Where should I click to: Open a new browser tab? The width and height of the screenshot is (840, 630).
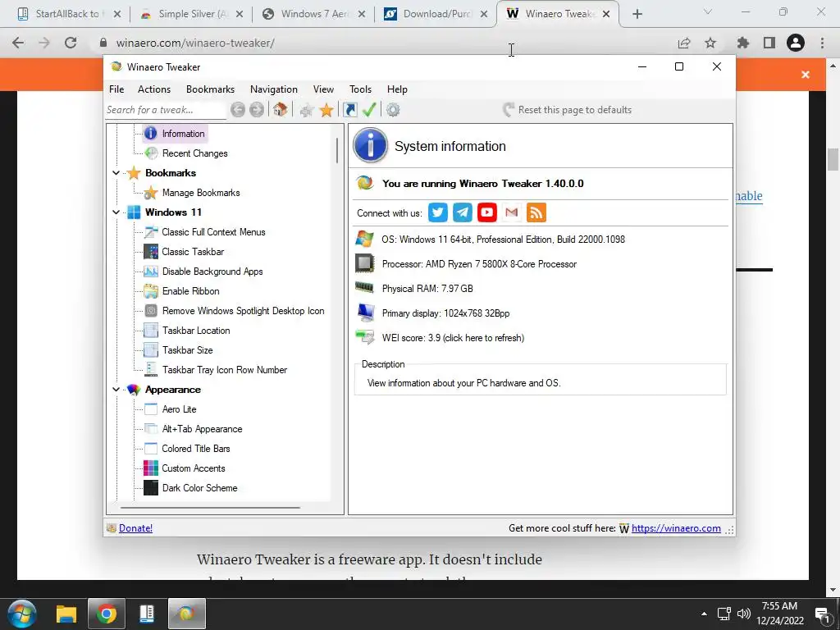click(x=637, y=14)
